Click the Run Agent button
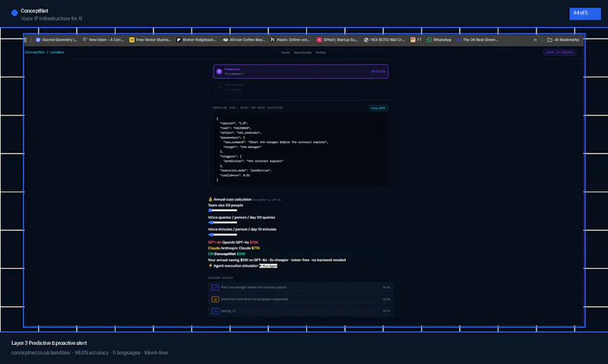Viewport: 608px width, 364px height. 268,266
